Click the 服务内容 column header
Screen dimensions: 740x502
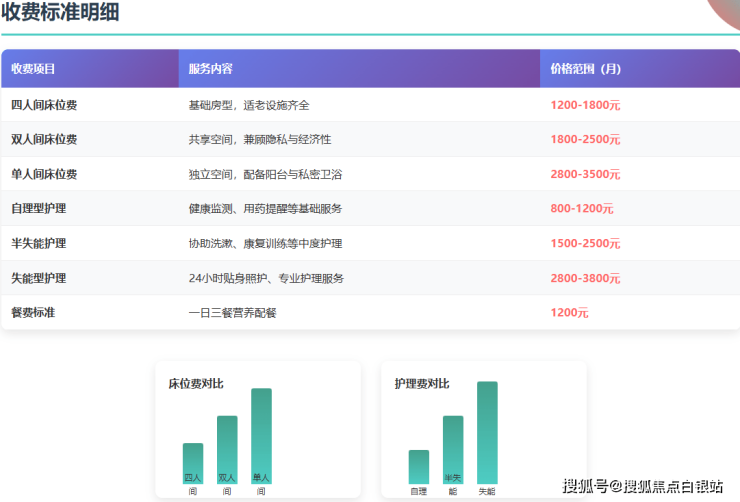coord(211,69)
